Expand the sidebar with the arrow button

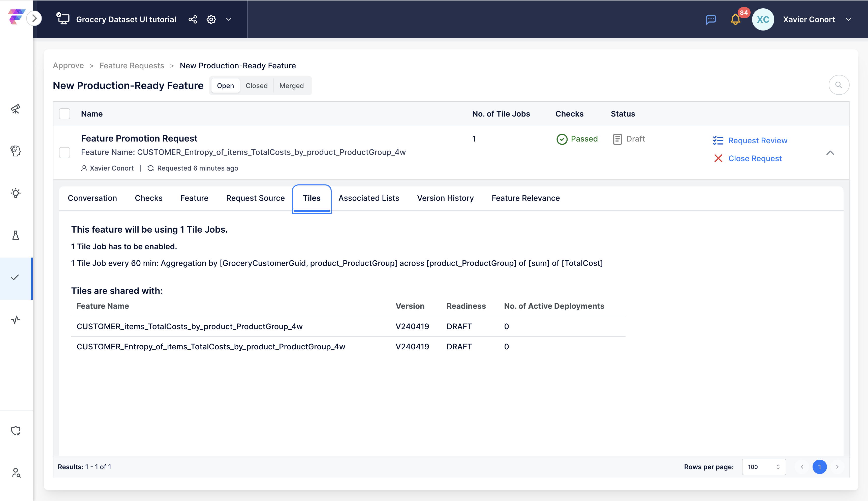(x=34, y=18)
